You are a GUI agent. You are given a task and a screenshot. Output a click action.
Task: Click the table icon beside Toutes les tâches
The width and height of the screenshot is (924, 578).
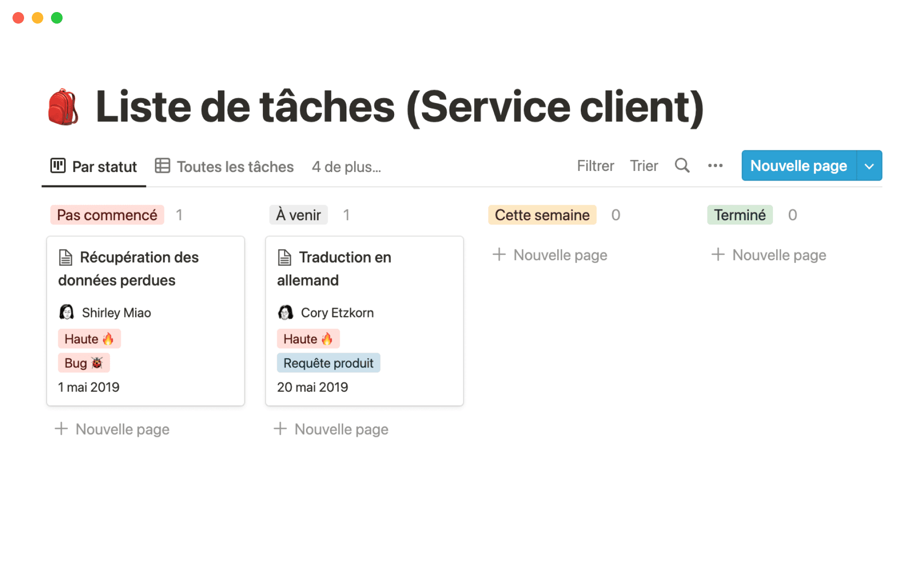162,166
